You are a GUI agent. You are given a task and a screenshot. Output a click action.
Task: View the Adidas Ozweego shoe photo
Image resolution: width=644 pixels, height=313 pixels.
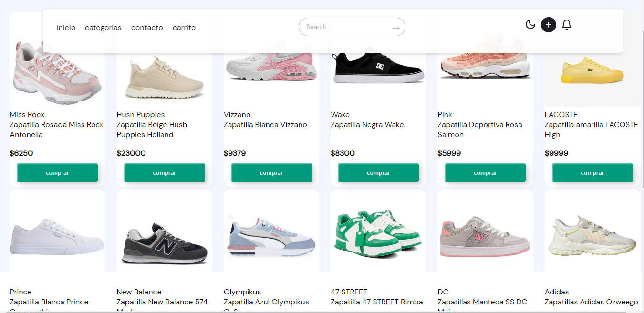pyautogui.click(x=592, y=231)
